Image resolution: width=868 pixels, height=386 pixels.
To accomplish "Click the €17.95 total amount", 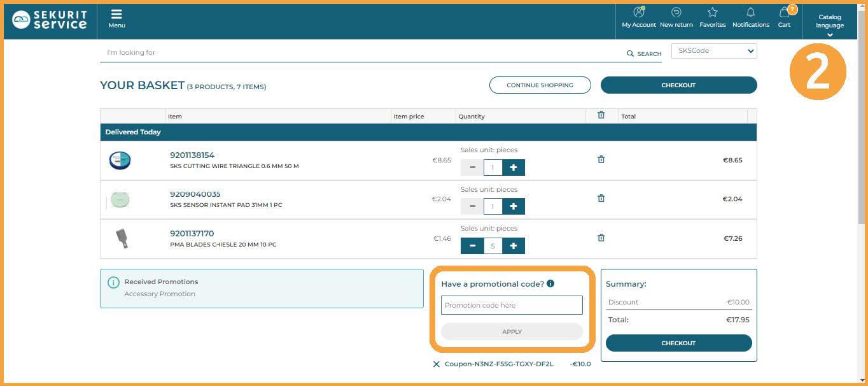I will (x=738, y=320).
